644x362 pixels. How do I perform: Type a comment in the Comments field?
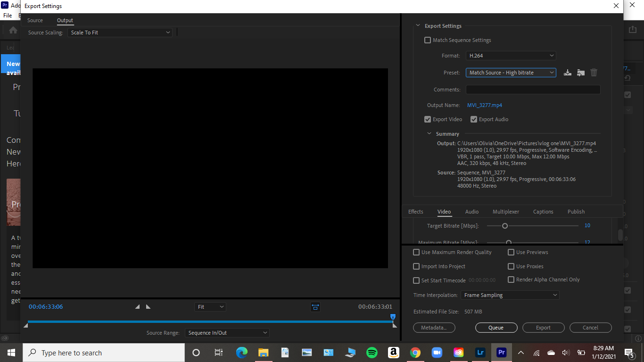coord(533,89)
